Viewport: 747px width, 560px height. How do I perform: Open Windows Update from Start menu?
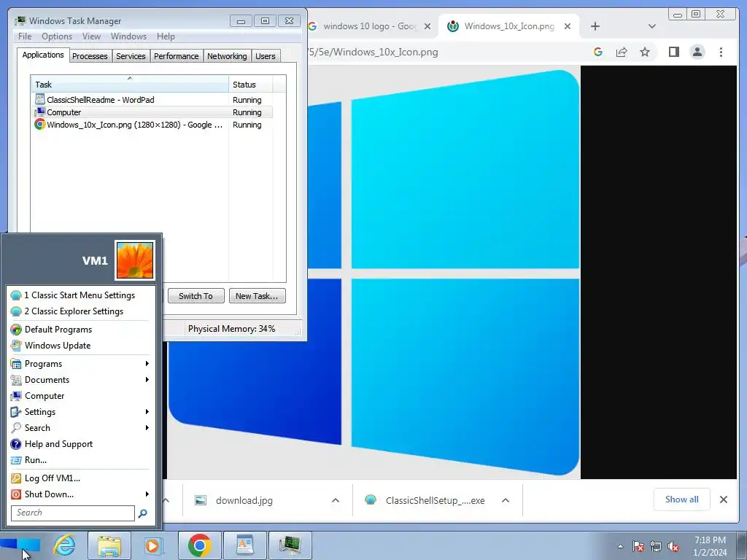[x=80, y=346]
